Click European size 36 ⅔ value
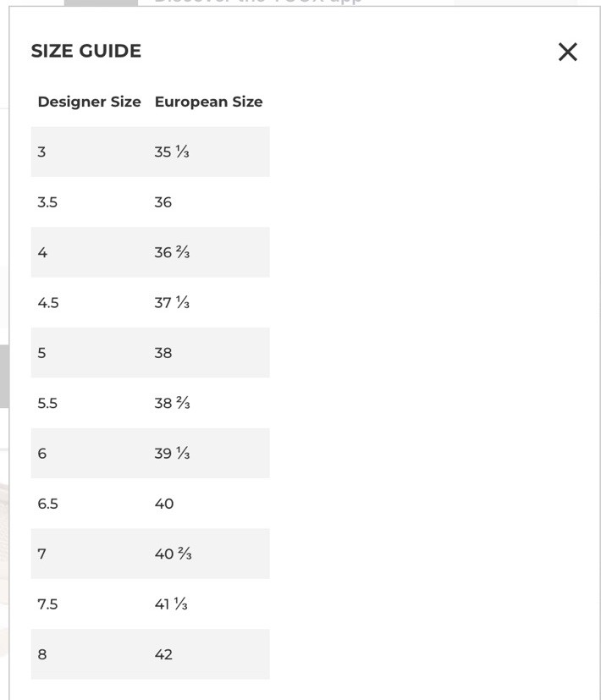Screen dimensions: 601x700 [x=172, y=252]
